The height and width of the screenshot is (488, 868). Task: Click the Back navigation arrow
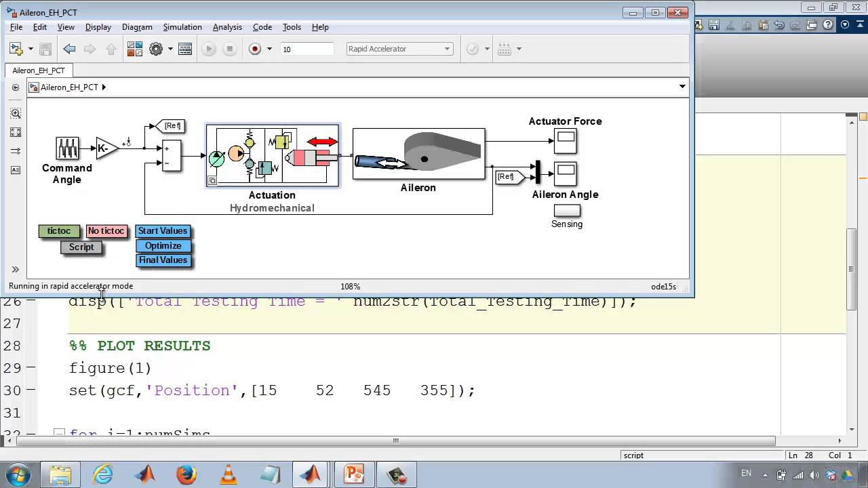[69, 49]
